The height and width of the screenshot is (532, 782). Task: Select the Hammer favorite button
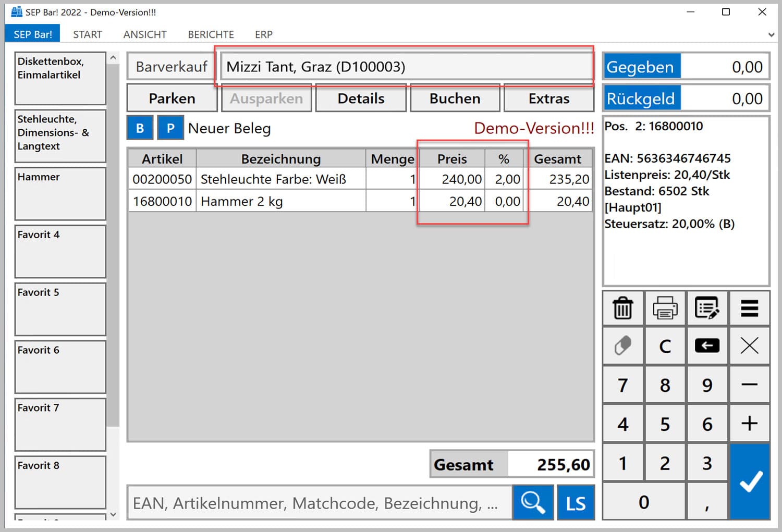click(x=60, y=194)
